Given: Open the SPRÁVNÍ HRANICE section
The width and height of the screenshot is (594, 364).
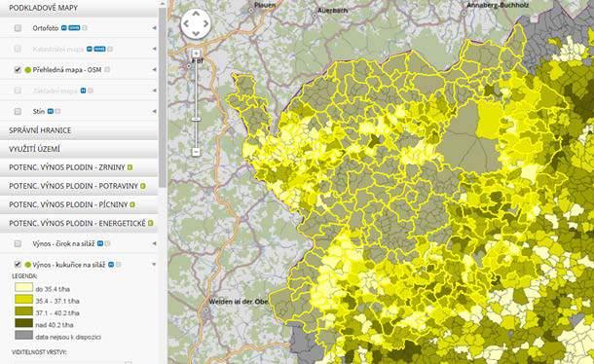Looking at the screenshot, I should pyautogui.click(x=79, y=130).
